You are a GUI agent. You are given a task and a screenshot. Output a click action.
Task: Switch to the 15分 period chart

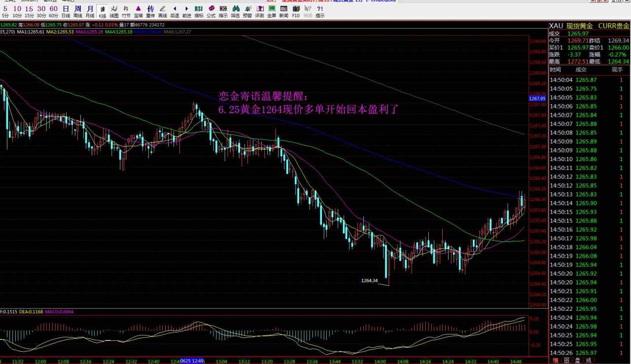[x=29, y=11]
